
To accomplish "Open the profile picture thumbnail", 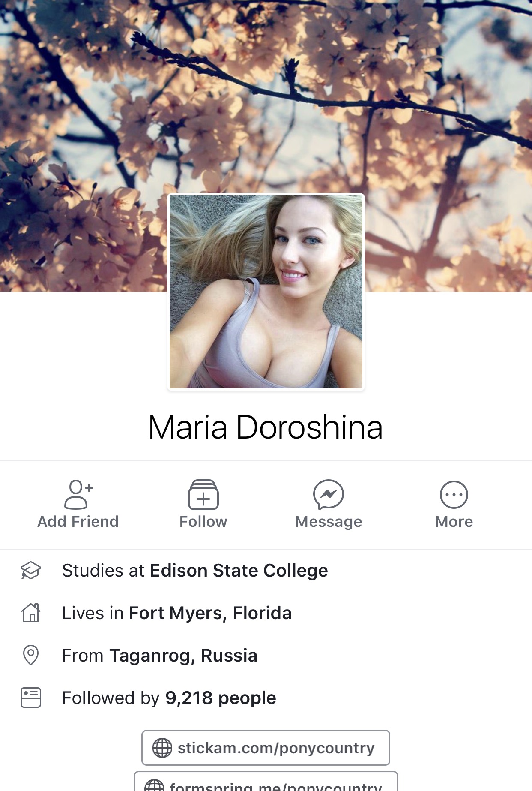I will [266, 292].
